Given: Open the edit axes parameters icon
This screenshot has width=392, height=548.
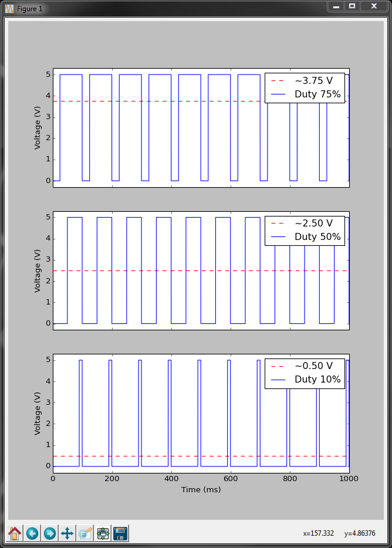Looking at the screenshot, I should (x=85, y=533).
